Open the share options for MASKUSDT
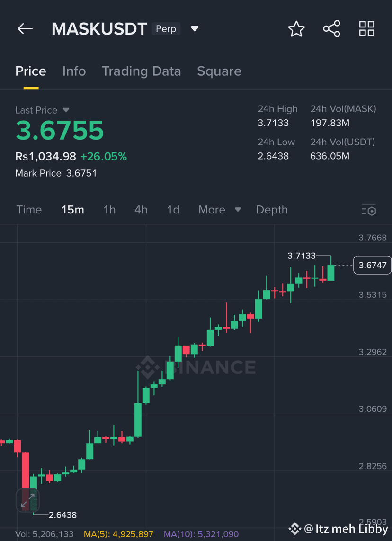392x541 pixels. coord(331,28)
